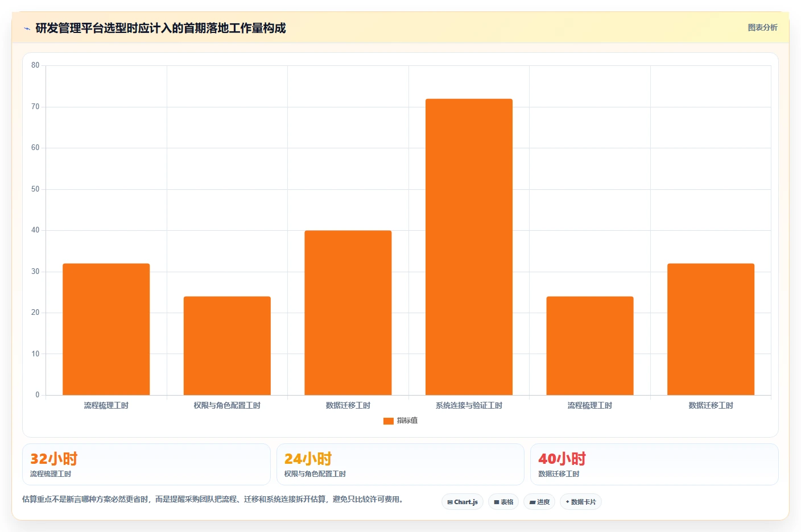Open the 24小时 权限与角色配置工时 stat card
Image resolution: width=801 pixels, height=532 pixels.
point(400,464)
